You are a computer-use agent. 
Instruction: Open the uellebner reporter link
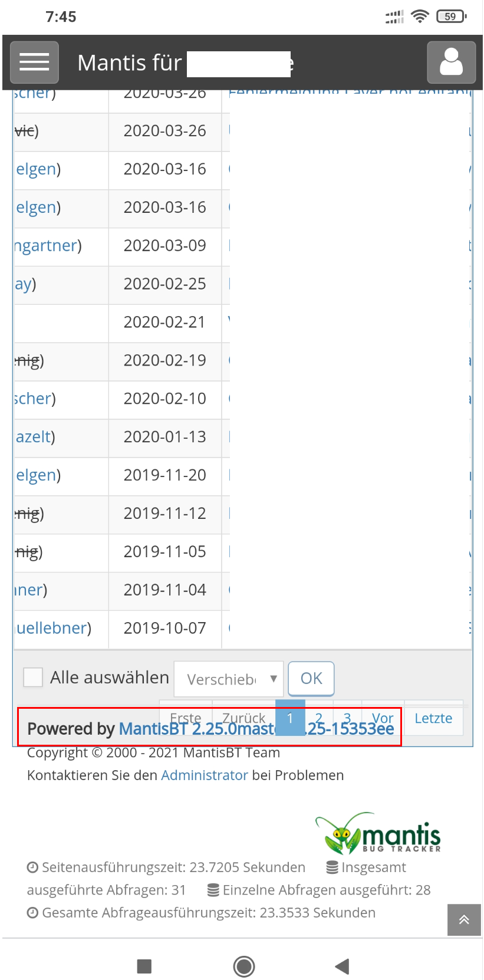(52, 628)
